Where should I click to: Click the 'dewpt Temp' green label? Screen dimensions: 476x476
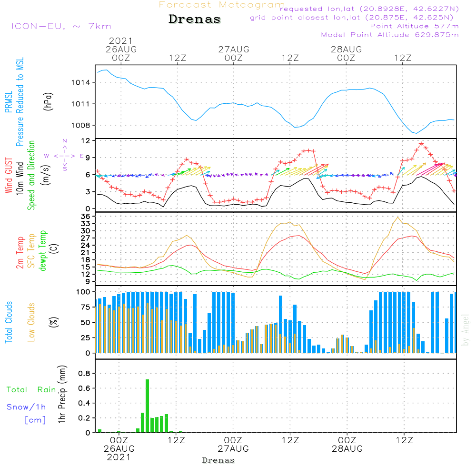(x=42, y=250)
